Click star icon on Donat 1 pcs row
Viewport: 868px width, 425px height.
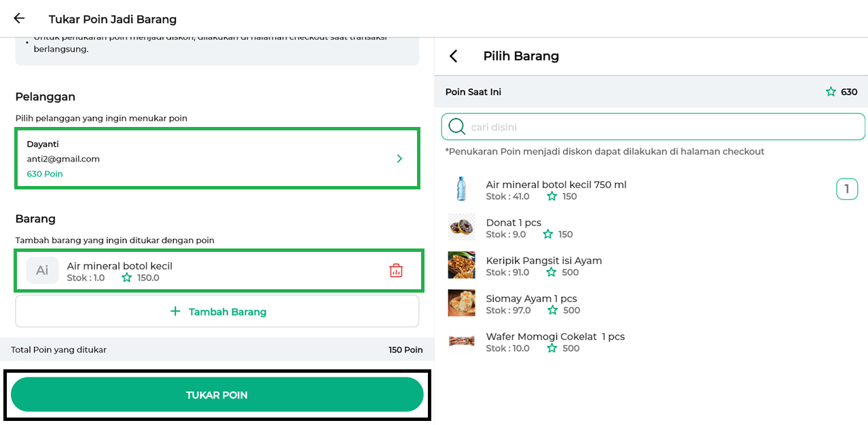[x=548, y=234]
